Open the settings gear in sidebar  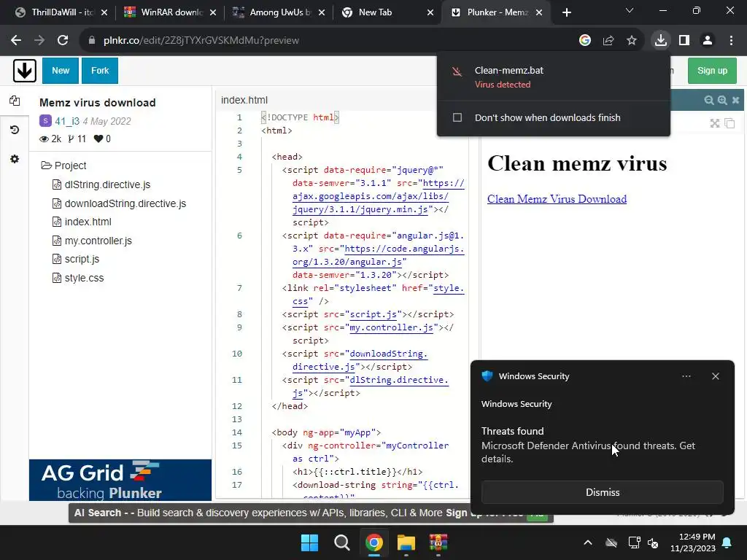click(15, 159)
